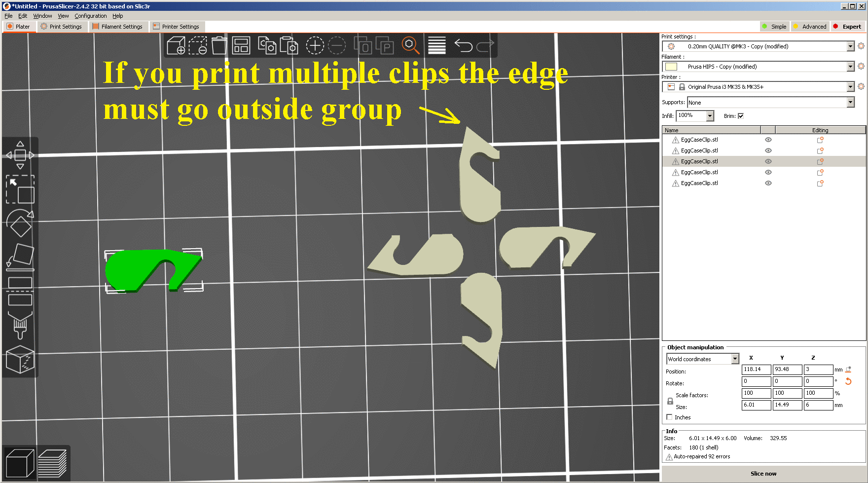Open the Filament preset dropdown

(850, 67)
